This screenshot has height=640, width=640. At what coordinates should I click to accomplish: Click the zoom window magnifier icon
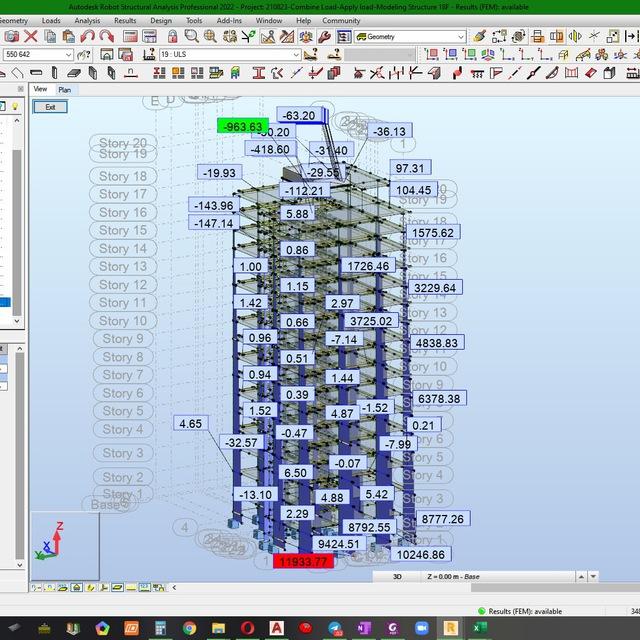point(191,37)
